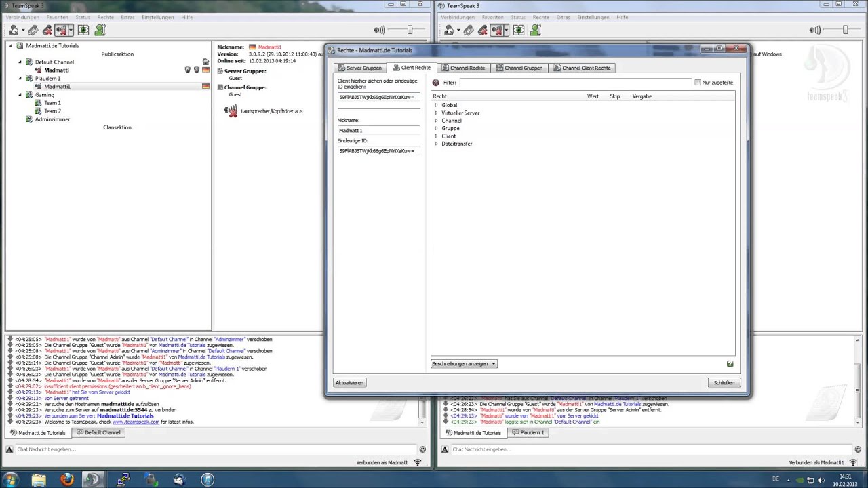Viewport: 868px width, 488px height.
Task: Select Madmatti1 user in Plaudern 1
Action: [x=57, y=87]
